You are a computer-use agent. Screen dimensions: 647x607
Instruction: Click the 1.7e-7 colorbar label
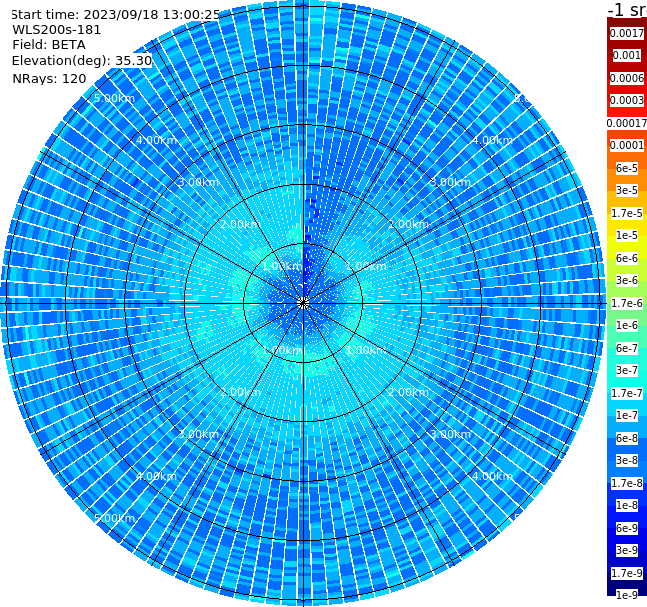point(627,393)
